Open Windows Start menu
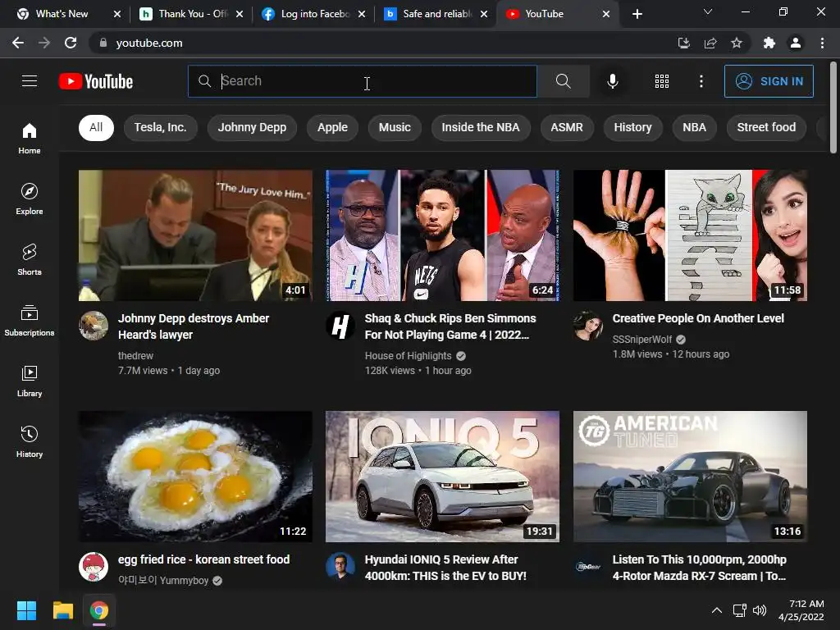The height and width of the screenshot is (630, 840). 26,610
